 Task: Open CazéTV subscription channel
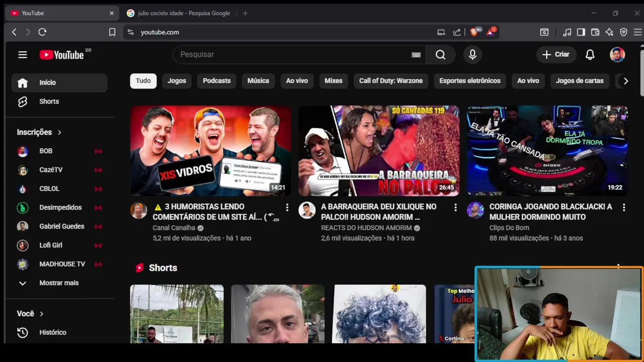[59, 170]
